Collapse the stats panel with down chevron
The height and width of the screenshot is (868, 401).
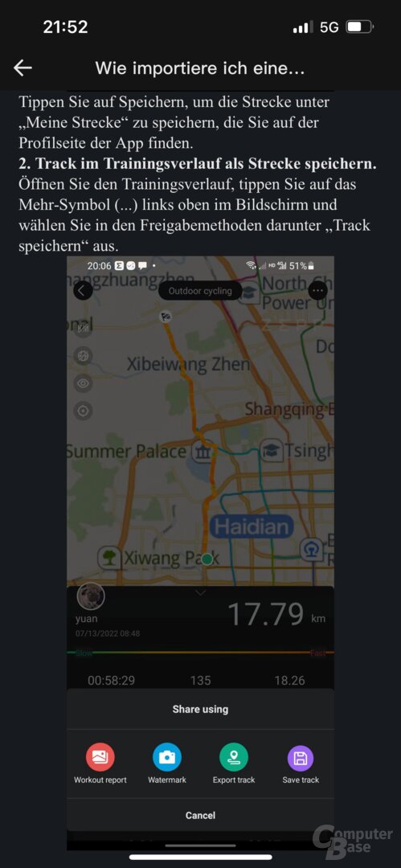201,593
